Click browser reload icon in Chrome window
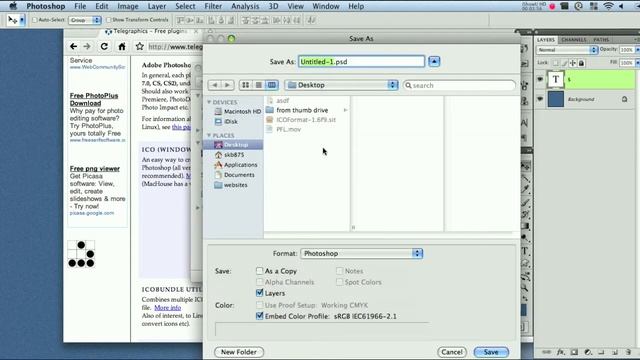 coord(104,47)
